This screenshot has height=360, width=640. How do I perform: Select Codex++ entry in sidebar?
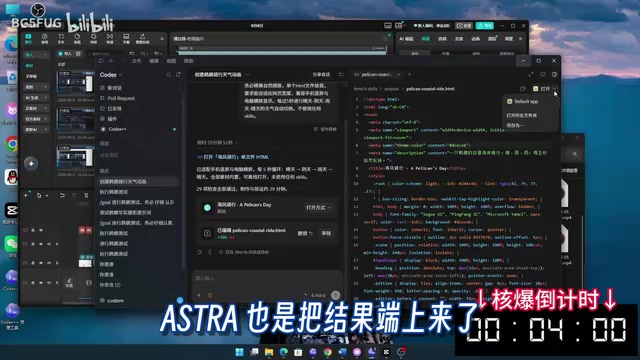pyautogui.click(x=113, y=129)
